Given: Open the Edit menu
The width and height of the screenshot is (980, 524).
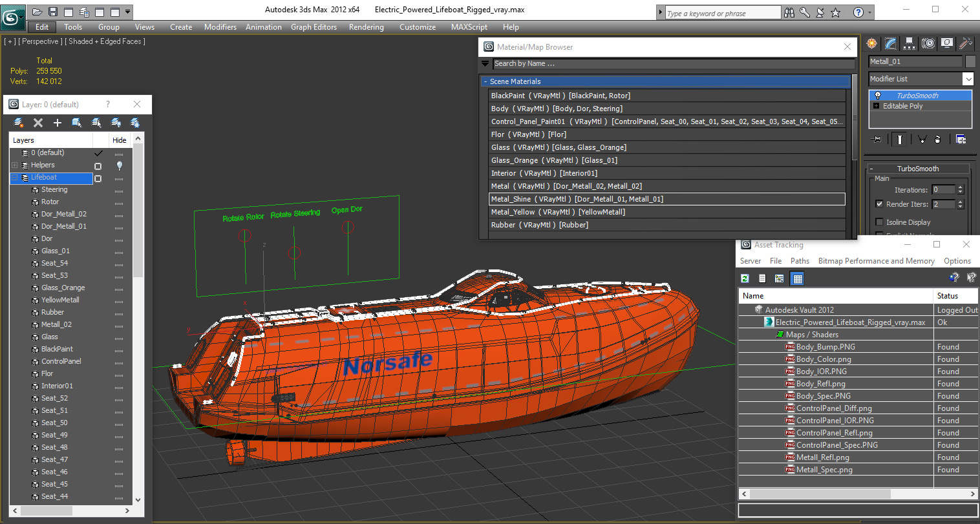Looking at the screenshot, I should pyautogui.click(x=42, y=27).
